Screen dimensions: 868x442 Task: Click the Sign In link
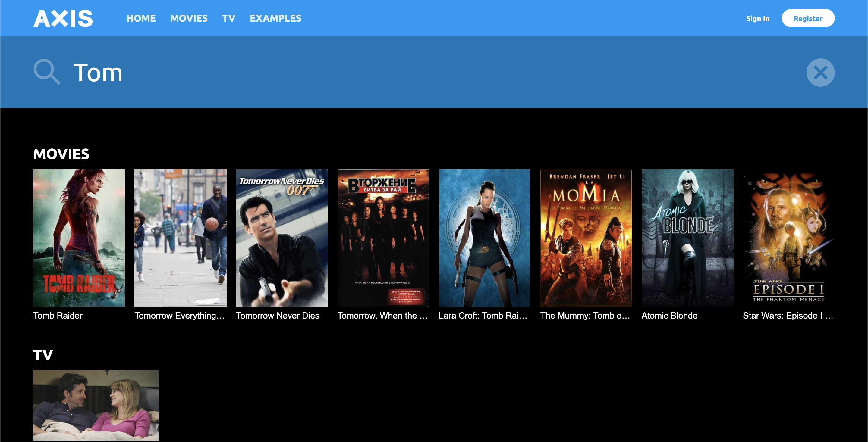pos(757,18)
